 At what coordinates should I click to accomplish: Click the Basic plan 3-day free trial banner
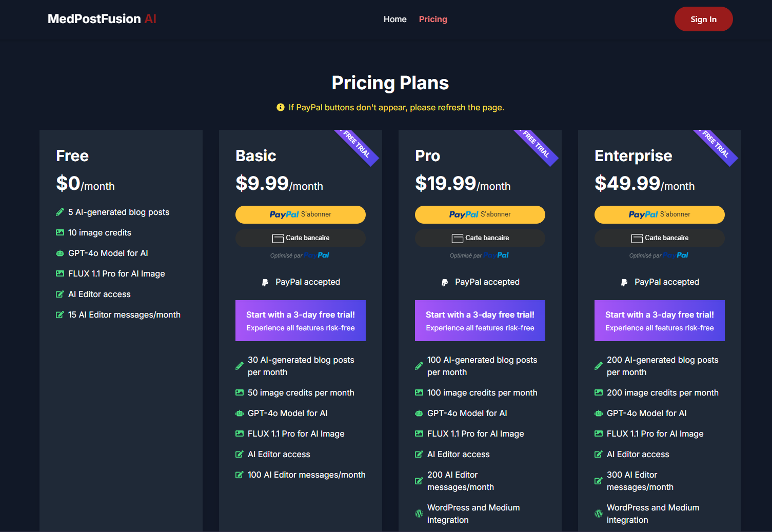(x=300, y=321)
